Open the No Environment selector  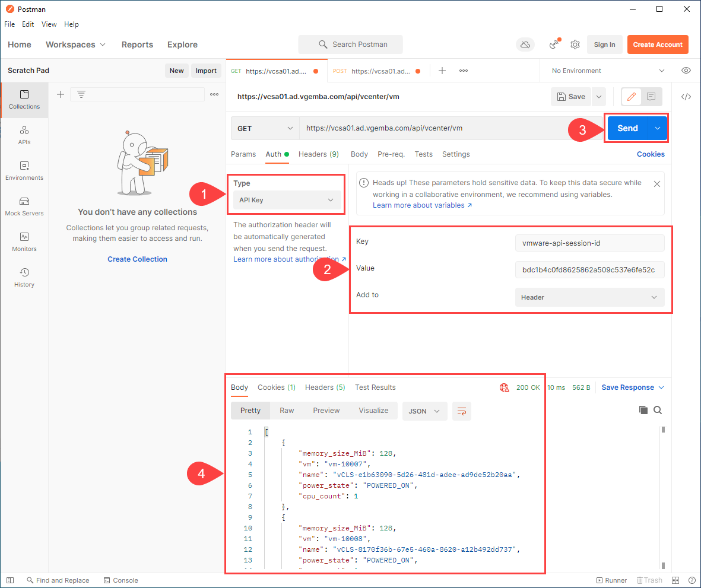pyautogui.click(x=607, y=71)
